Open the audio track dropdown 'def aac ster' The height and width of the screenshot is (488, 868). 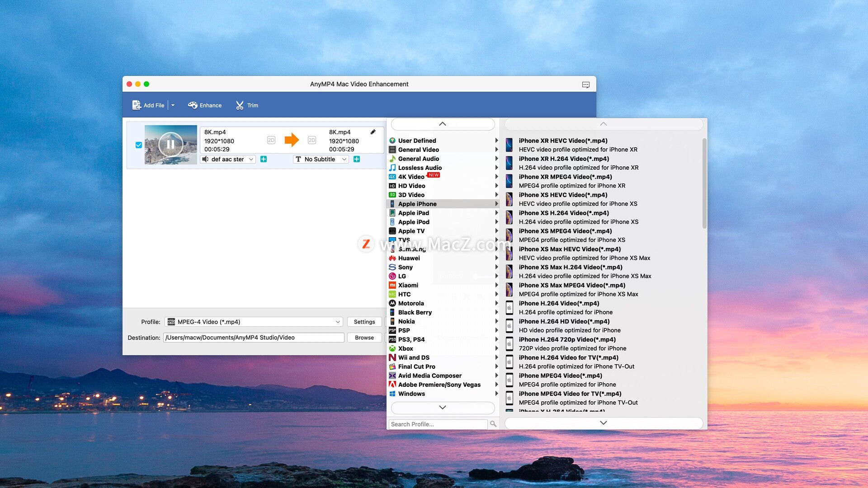click(x=228, y=159)
